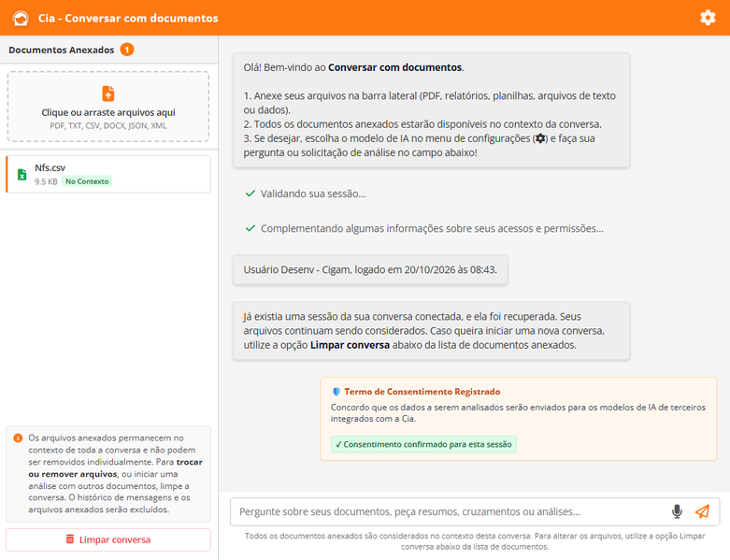The height and width of the screenshot is (560, 730).
Task: Click the bold 'trocar ou remover arquivos' text
Action: point(116,467)
